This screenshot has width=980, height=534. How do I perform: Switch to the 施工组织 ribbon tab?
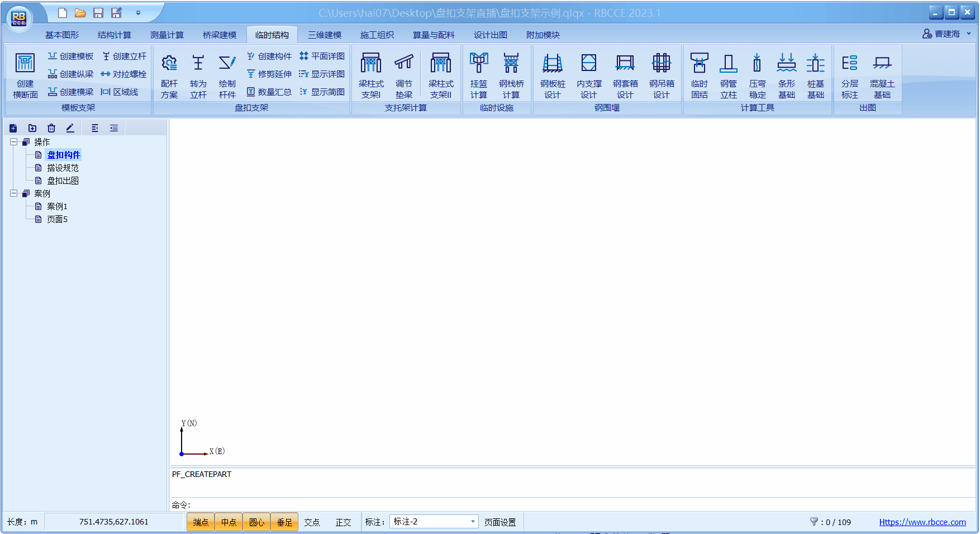point(377,35)
